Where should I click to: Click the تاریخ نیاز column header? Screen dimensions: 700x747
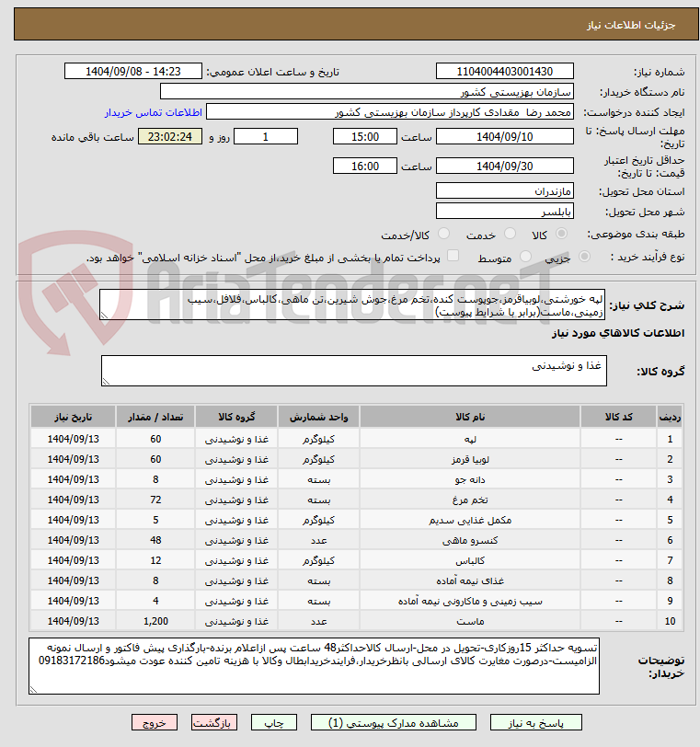click(74, 417)
